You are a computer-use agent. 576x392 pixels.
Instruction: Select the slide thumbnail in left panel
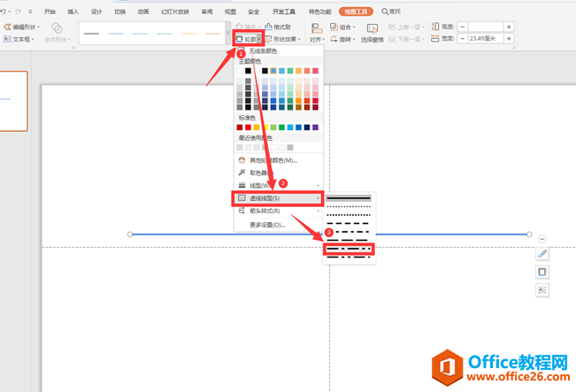[13, 101]
